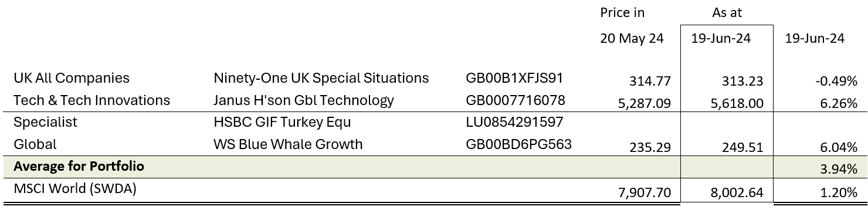Select ISIN GB0007716078 cell

[515, 100]
